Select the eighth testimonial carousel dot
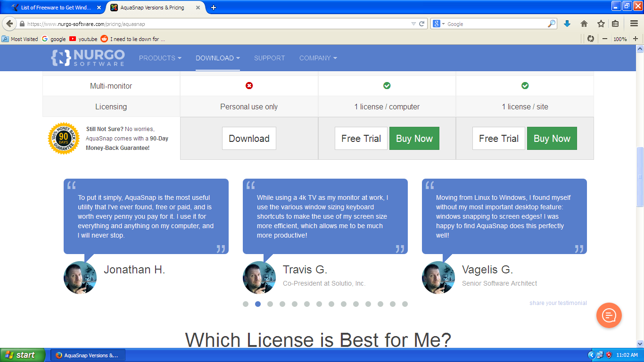This screenshot has height=362, width=644. tap(331, 304)
